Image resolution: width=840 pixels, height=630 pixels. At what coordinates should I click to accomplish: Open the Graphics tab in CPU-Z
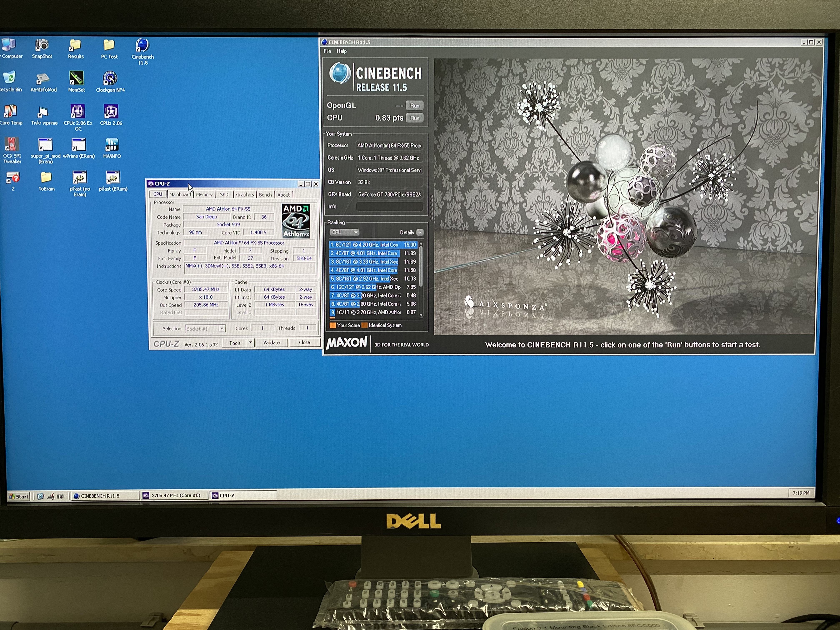[x=245, y=194]
